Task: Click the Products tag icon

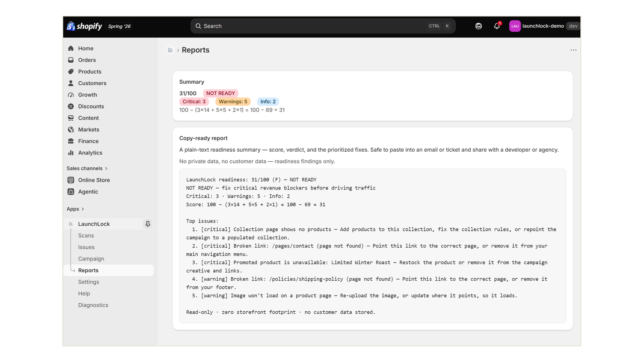Action: coord(71,72)
